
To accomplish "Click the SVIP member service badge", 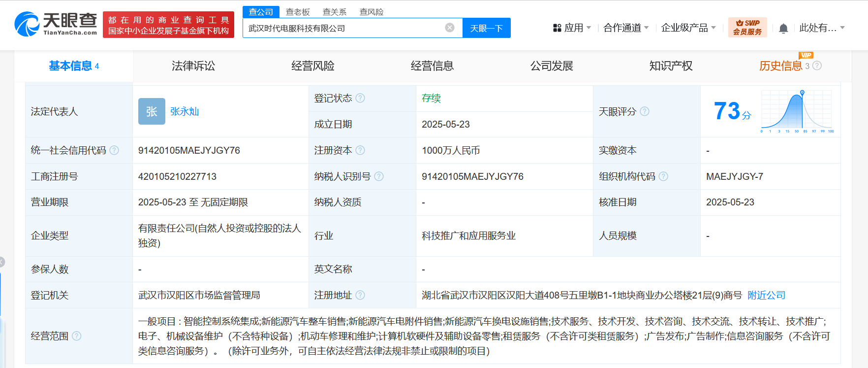I will coord(747,28).
